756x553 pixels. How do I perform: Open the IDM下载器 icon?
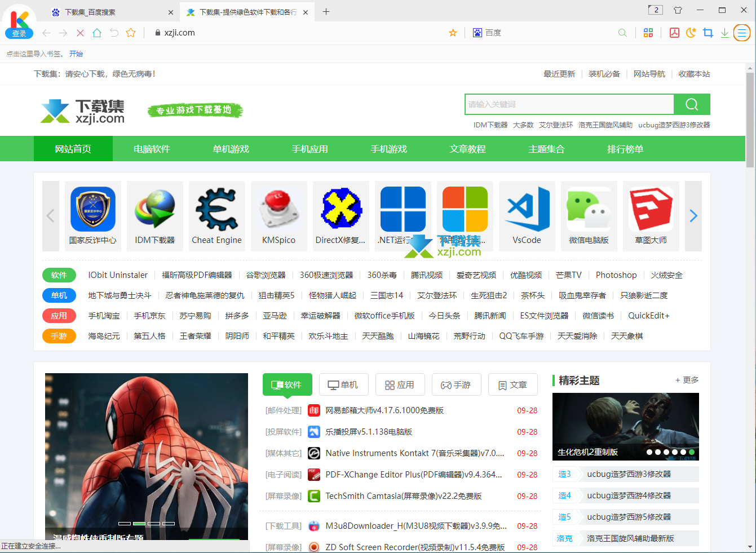pyautogui.click(x=155, y=209)
